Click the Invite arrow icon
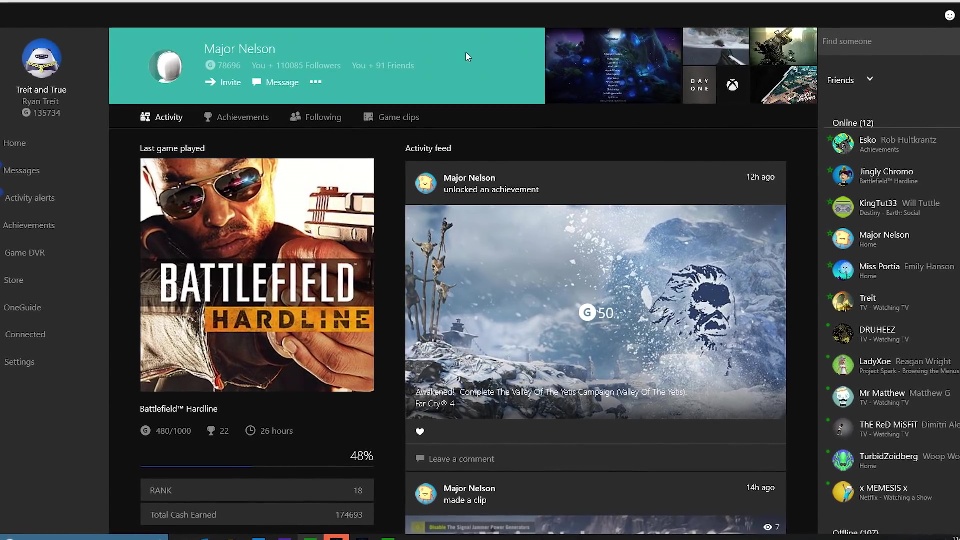This screenshot has width=960, height=540. (210, 81)
